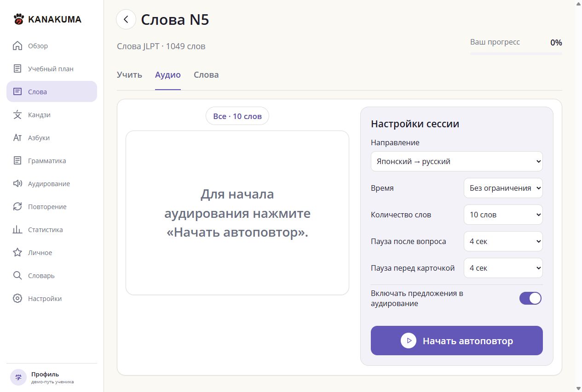The width and height of the screenshot is (582, 392).
Task: Open Настройки in the sidebar
Action: point(52,299)
